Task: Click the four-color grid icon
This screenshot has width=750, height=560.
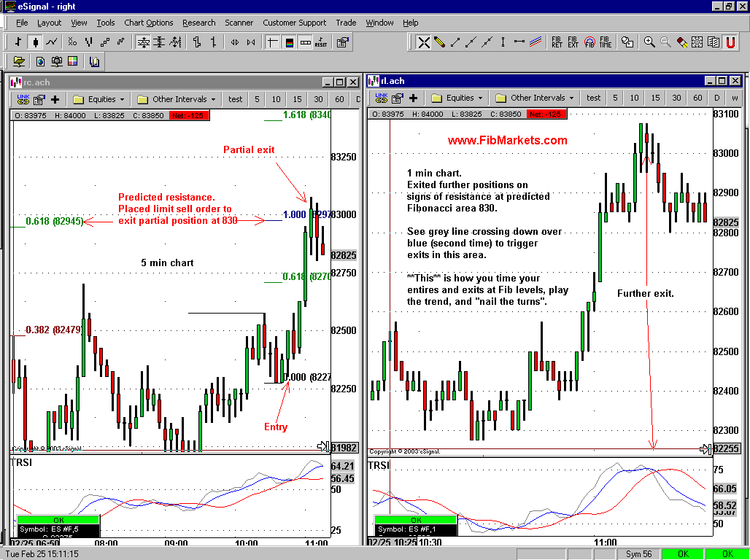Action: (73, 61)
